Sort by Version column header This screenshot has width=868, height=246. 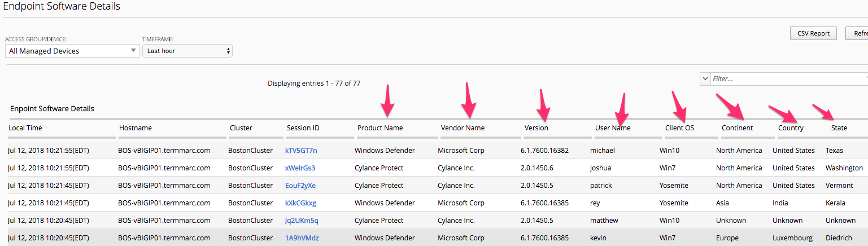536,128
